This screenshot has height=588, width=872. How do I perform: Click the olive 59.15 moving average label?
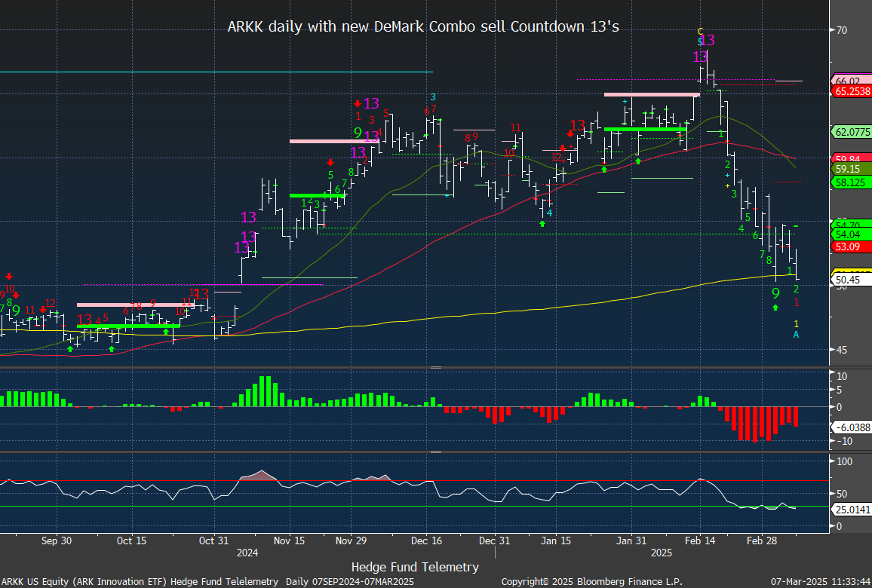coord(852,169)
